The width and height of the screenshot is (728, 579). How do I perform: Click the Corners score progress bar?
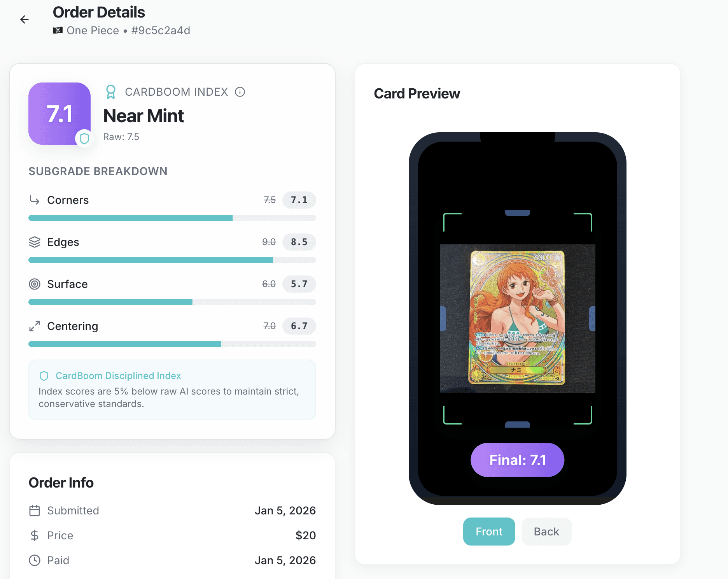click(172, 218)
